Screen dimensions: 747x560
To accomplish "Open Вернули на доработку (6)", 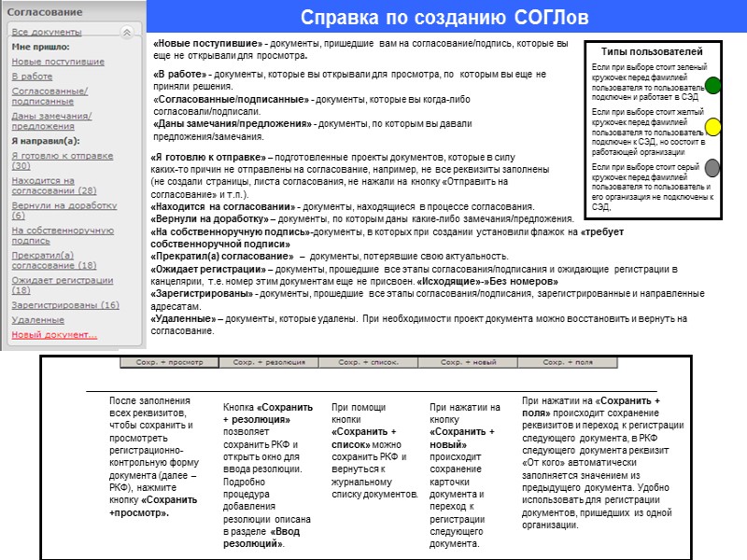I will (64, 210).
